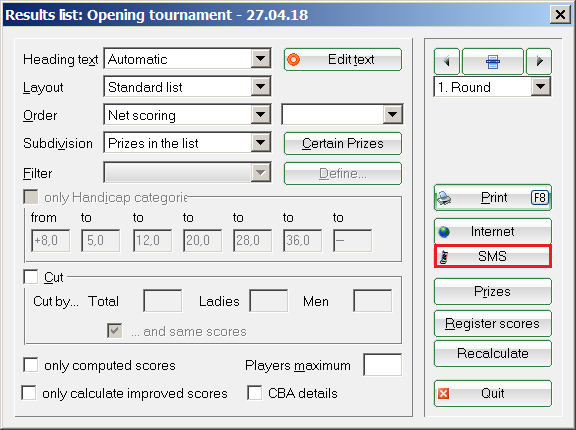The height and width of the screenshot is (430, 576).
Task: Click the blue printer icon button
Action: point(493,61)
